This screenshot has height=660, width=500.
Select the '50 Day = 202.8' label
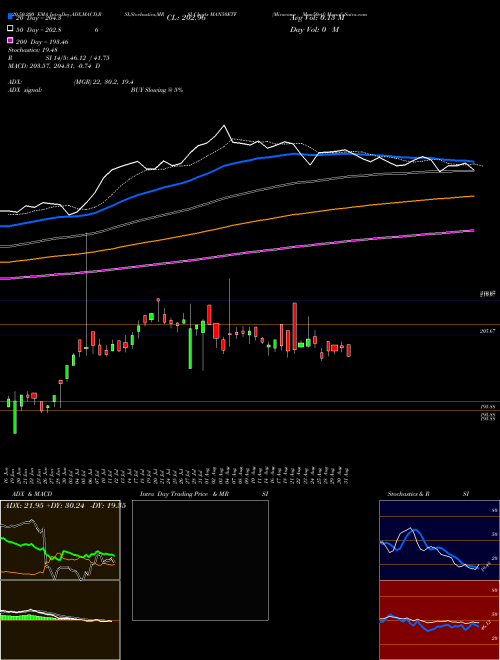tap(38, 30)
